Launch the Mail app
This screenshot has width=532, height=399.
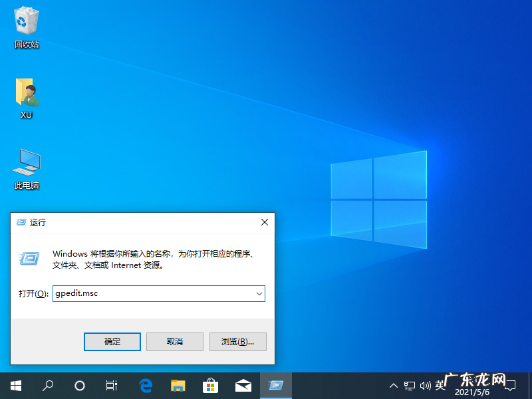coord(243,386)
